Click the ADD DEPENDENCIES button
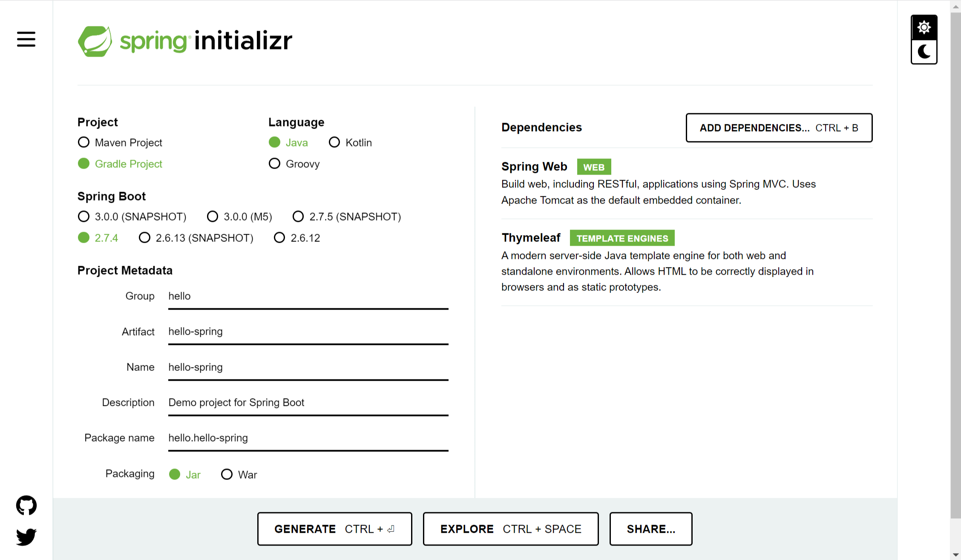 click(x=779, y=128)
